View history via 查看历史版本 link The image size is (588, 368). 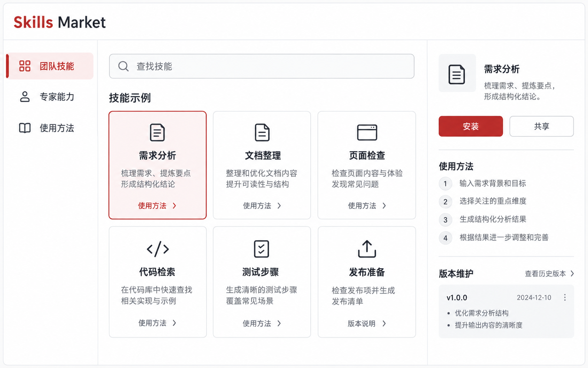click(545, 274)
